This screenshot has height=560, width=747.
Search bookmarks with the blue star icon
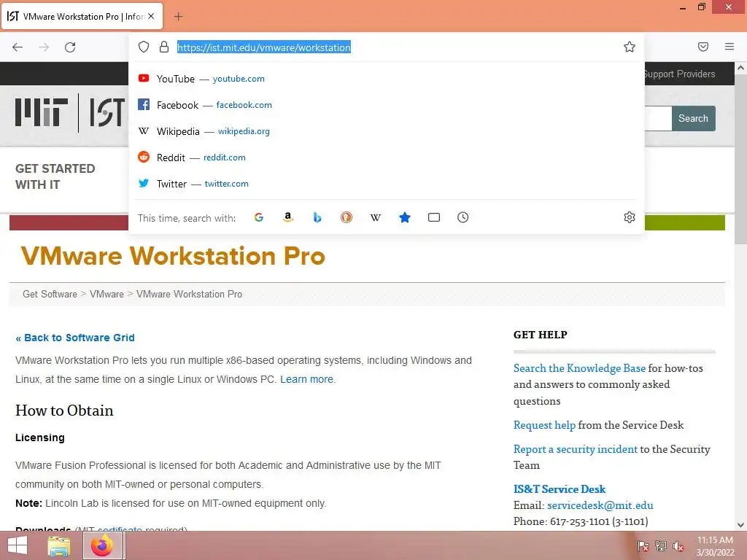[404, 217]
